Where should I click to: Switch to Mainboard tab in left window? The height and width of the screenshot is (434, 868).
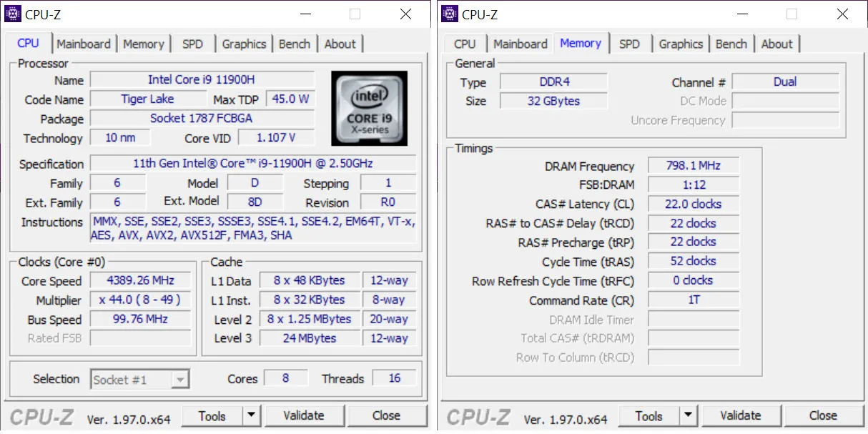(84, 44)
